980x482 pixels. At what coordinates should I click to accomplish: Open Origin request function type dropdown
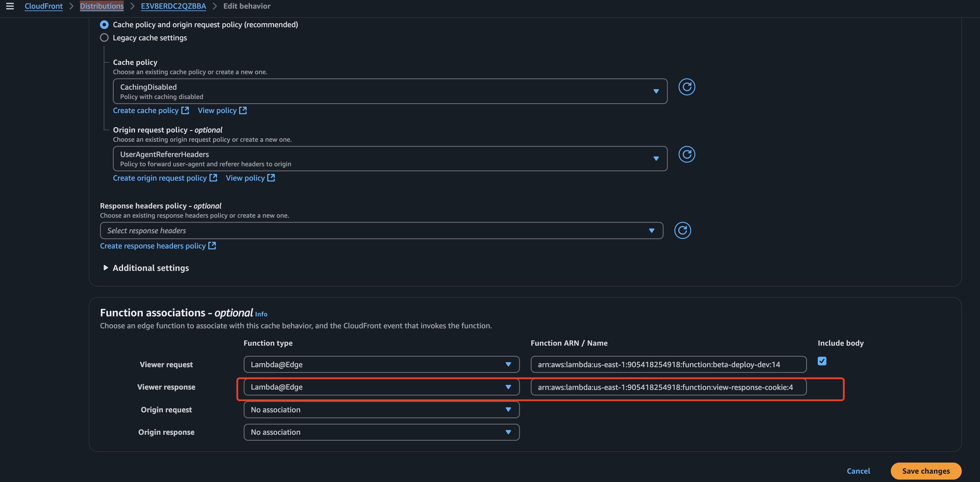[x=381, y=409]
